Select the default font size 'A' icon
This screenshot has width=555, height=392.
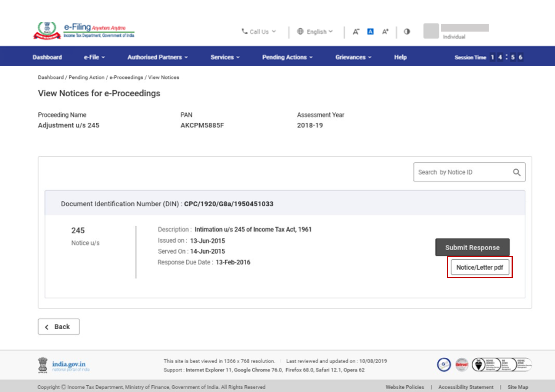[370, 31]
